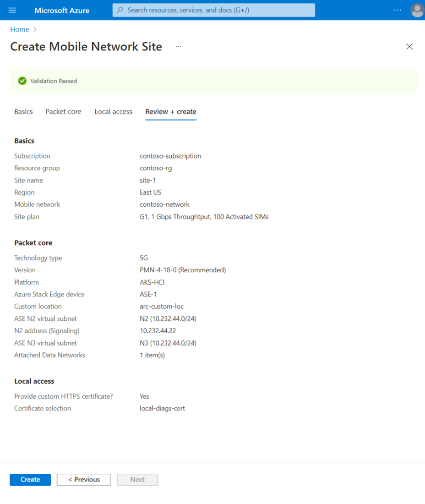Select the contoso-network value

tap(164, 204)
